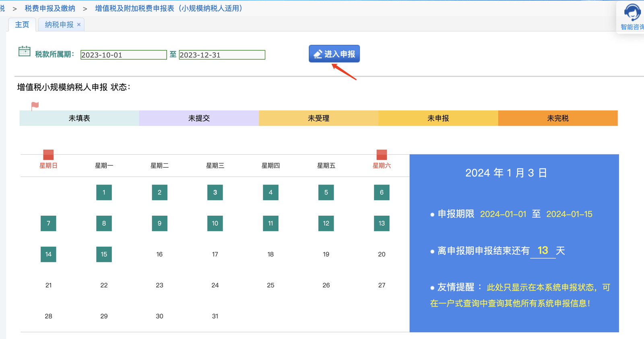
Task: Switch to the 主页 tab
Action: click(x=22, y=25)
